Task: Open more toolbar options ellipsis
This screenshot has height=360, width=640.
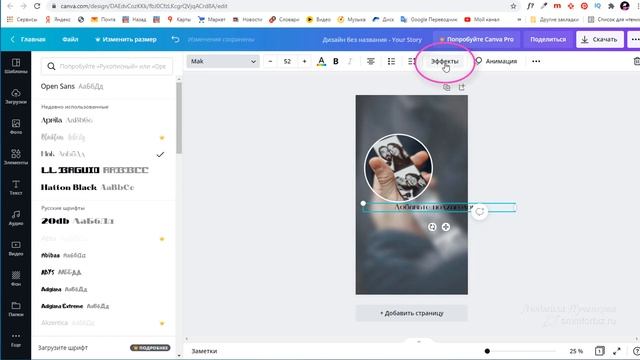Action: coord(536,61)
